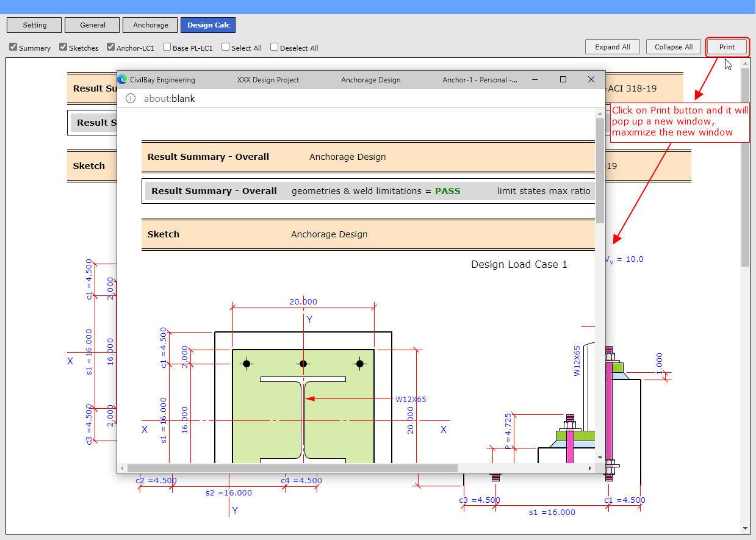Switch to the Anchorage tab
Screen dimensions: 756x540
[x=150, y=25]
